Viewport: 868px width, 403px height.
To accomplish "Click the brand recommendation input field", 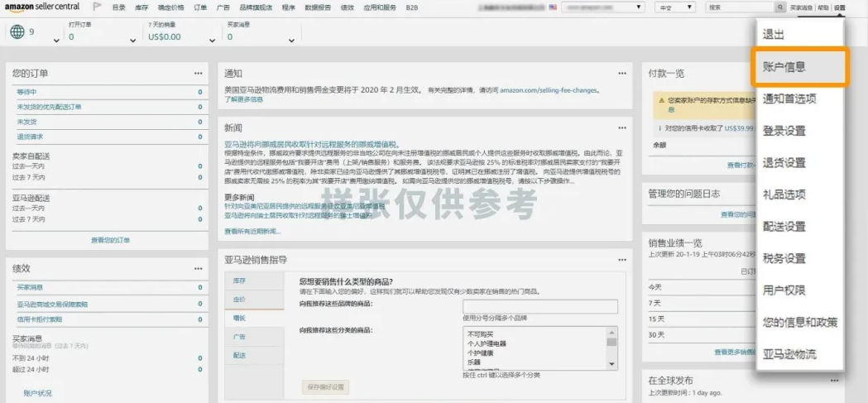I will 540,307.
